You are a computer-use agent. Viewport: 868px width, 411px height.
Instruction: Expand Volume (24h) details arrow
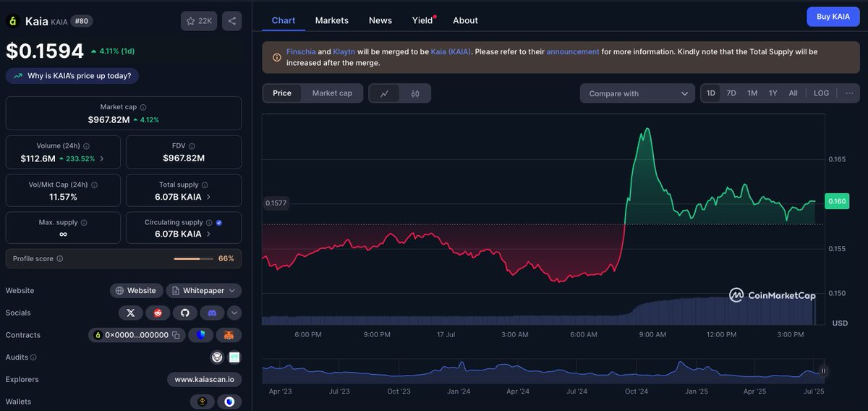[101, 158]
